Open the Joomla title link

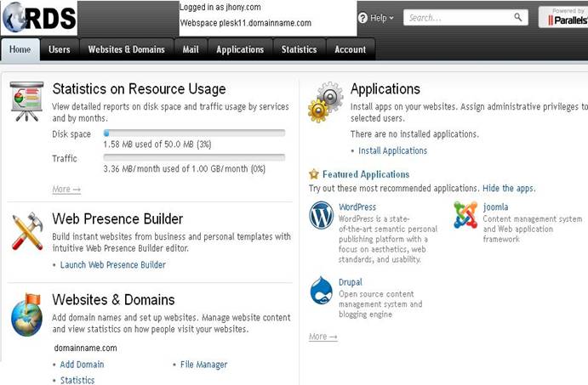[x=495, y=207]
